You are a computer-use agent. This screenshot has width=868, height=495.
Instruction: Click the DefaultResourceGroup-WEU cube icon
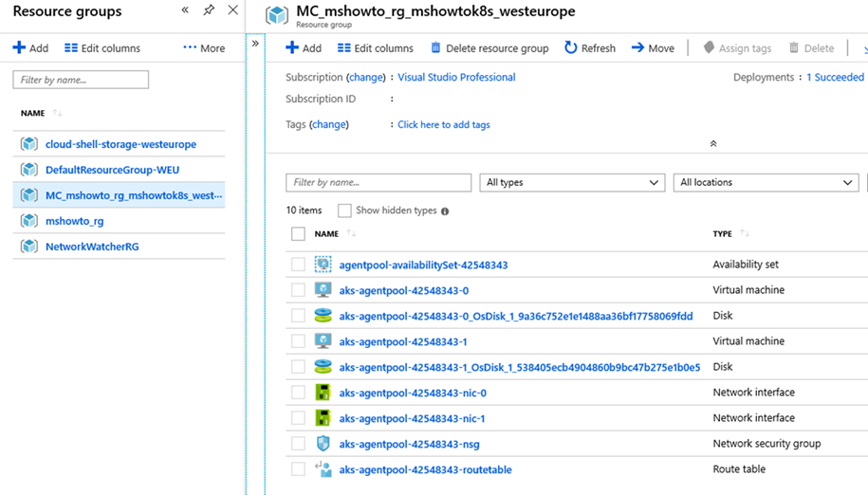[28, 169]
